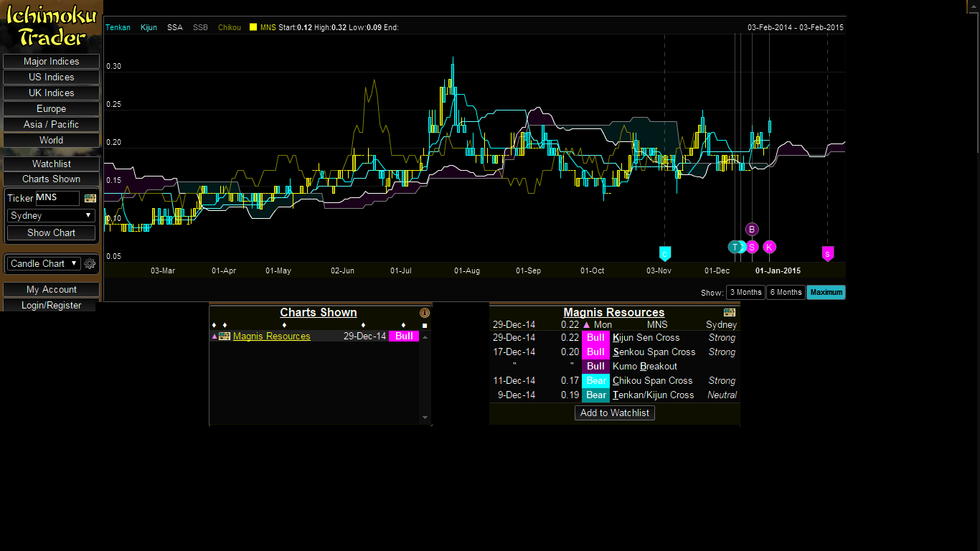Click into the Ticker input field
Screen dimensions: 980x551
(x=57, y=198)
